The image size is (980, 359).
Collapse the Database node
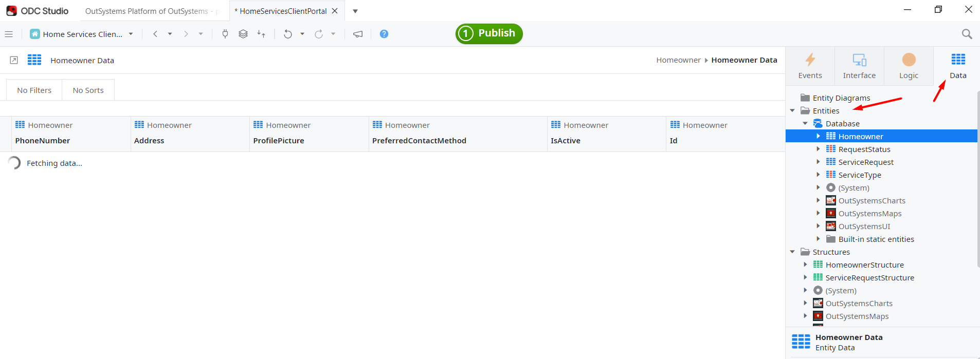coord(805,123)
